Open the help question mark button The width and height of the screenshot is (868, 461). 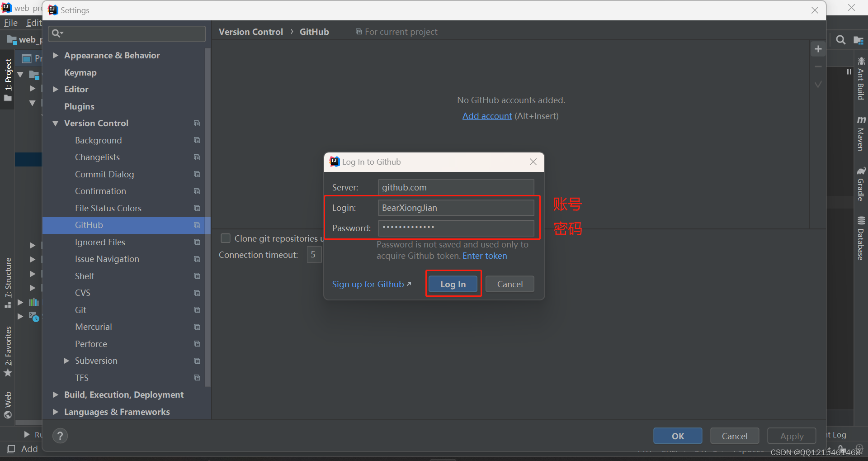[x=60, y=436]
